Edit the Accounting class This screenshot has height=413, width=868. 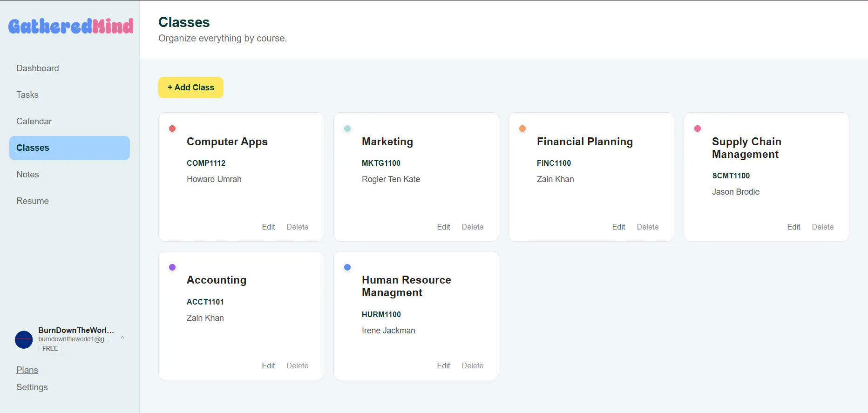268,366
